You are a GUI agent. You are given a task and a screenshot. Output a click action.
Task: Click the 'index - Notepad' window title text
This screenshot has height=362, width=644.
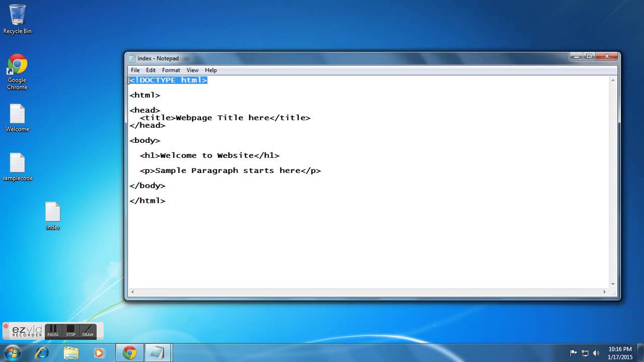pos(158,58)
